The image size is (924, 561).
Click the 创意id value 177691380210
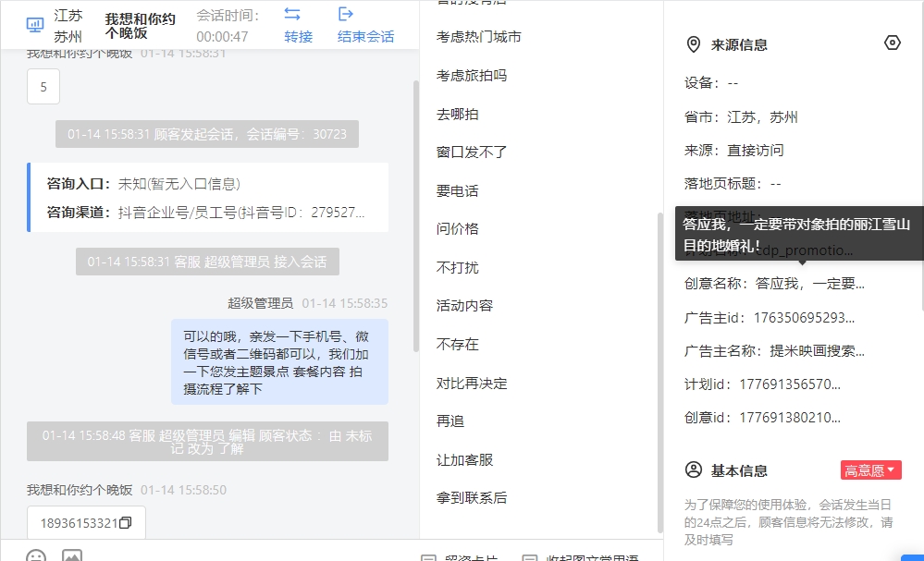[790, 418]
